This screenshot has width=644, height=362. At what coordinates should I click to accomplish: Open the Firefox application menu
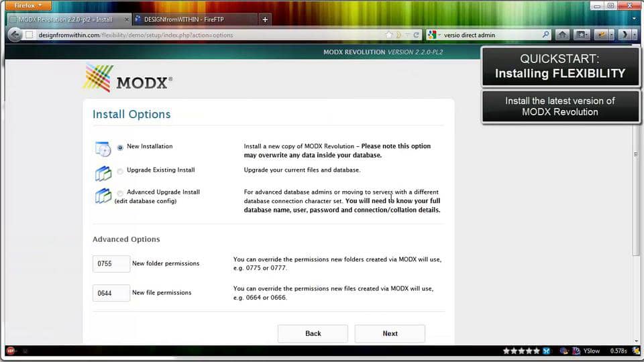28,5
